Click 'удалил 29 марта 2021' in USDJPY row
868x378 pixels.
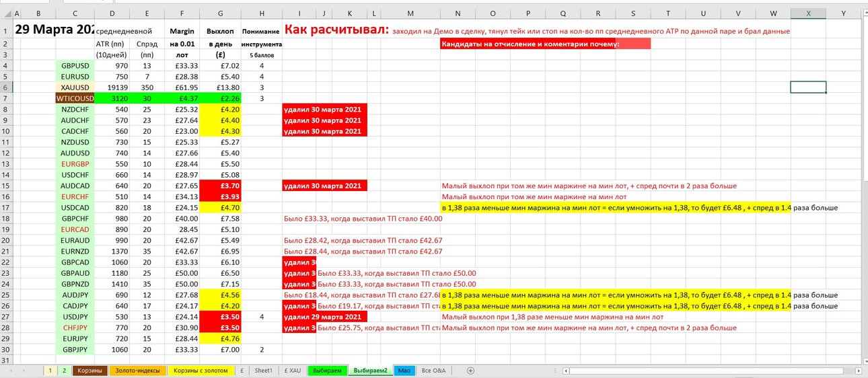[x=325, y=317]
